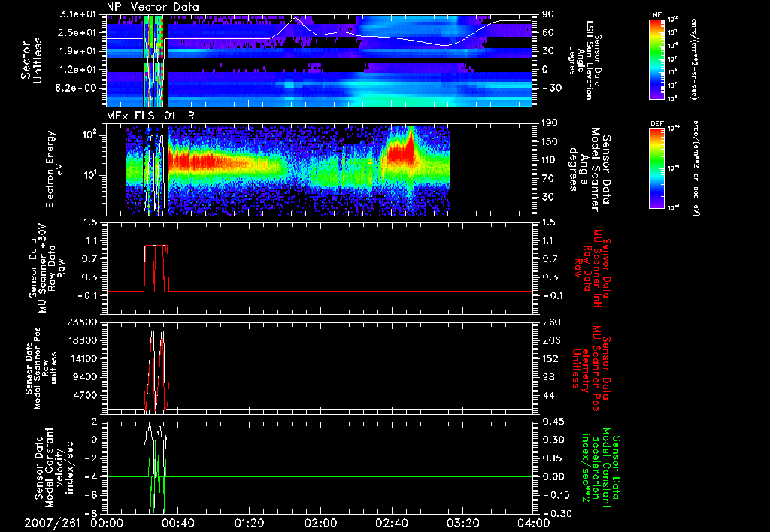Click the first scanner position peak

(152, 333)
